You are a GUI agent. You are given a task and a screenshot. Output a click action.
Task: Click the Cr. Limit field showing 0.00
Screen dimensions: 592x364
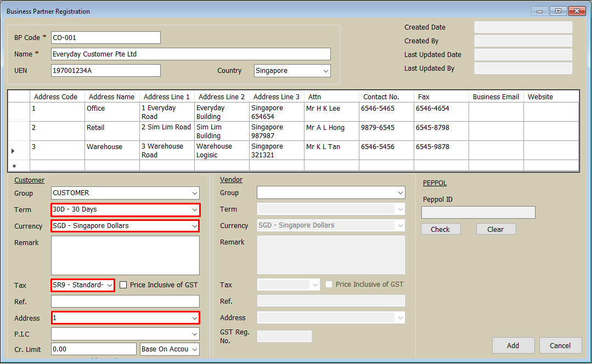tap(94, 349)
